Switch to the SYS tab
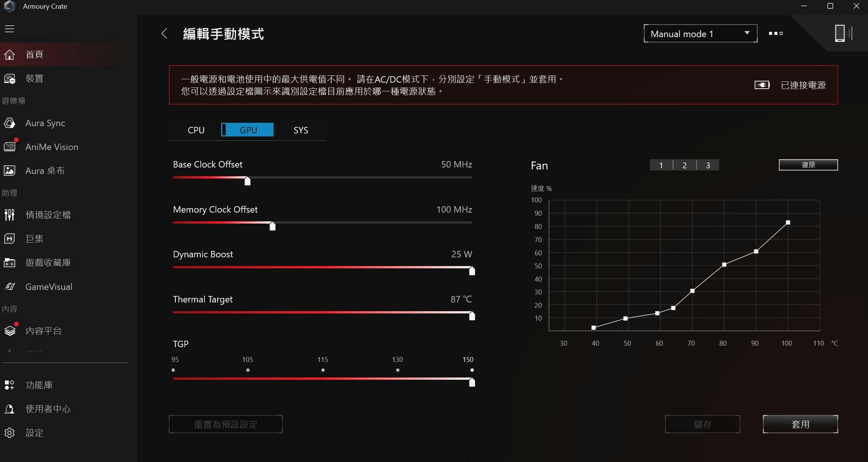 [x=301, y=130]
